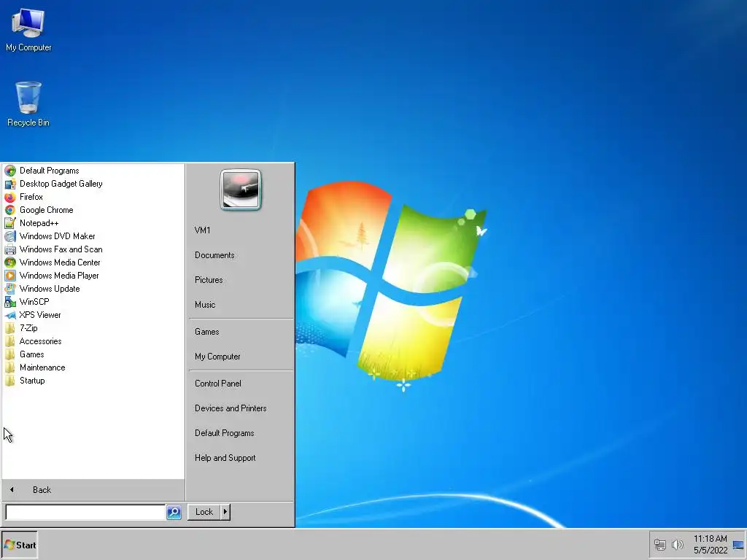This screenshot has width=747, height=560.
Task: Open the shutdown options arrow beside Lock
Action: tap(225, 512)
